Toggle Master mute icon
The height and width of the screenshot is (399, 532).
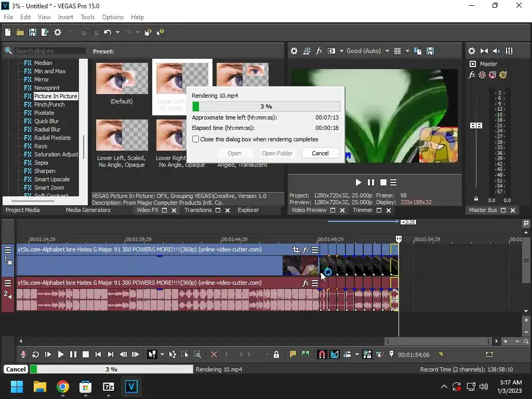point(493,75)
